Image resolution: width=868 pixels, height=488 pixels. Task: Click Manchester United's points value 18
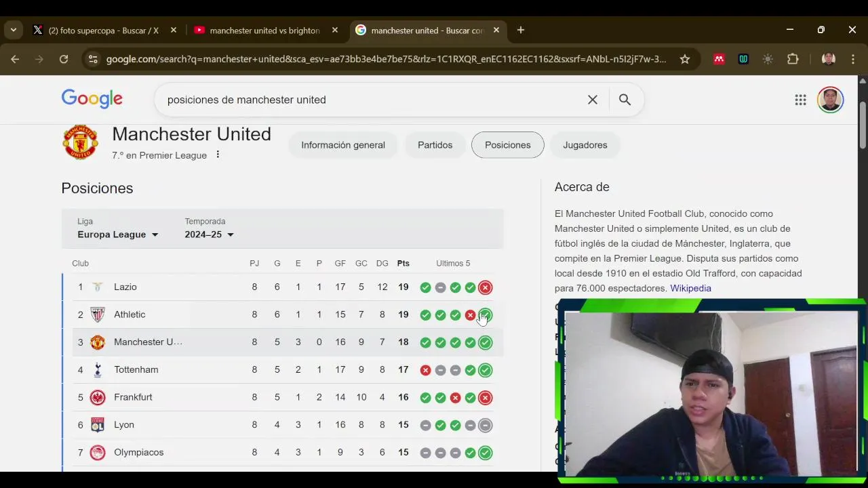(403, 342)
